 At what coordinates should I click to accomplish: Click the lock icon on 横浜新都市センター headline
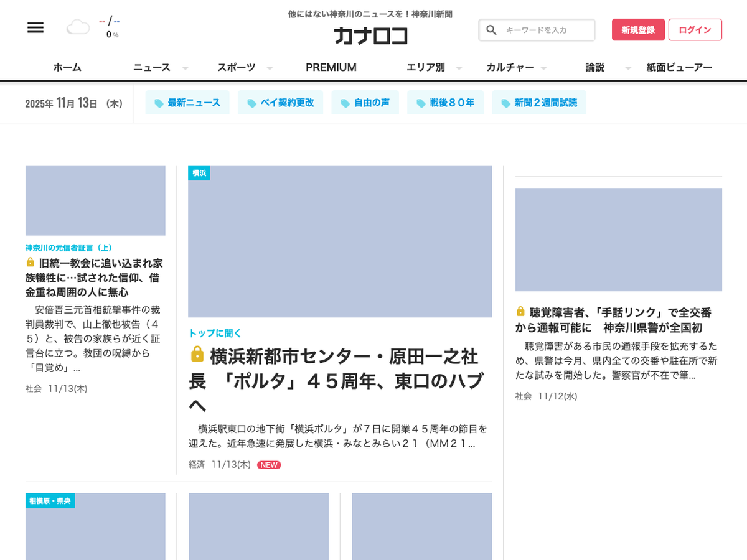197,354
